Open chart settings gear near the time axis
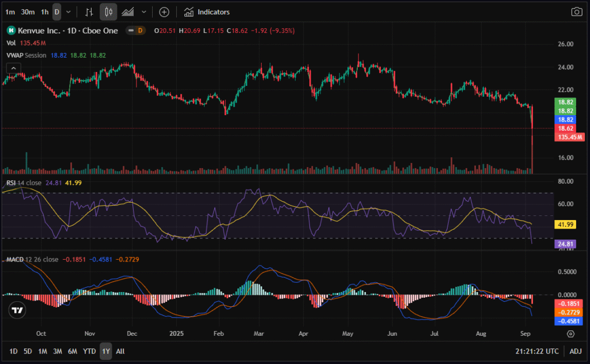590x364 pixels. tap(570, 333)
